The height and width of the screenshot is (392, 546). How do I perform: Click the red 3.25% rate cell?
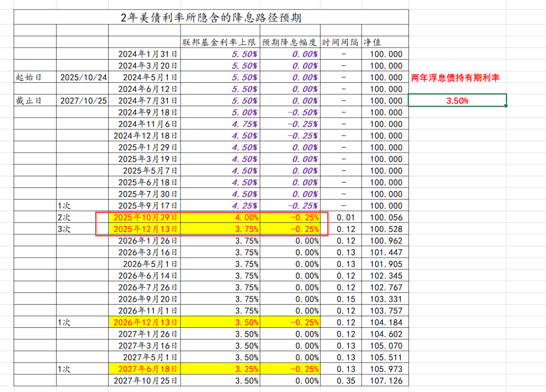click(220, 369)
